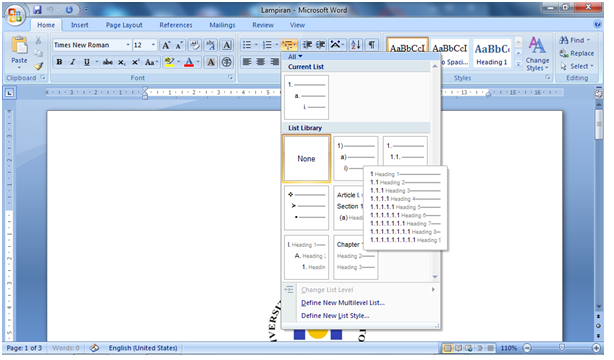Apply the text highlight color
Image resolution: width=614 pixels, height=360 pixels.
[x=169, y=62]
